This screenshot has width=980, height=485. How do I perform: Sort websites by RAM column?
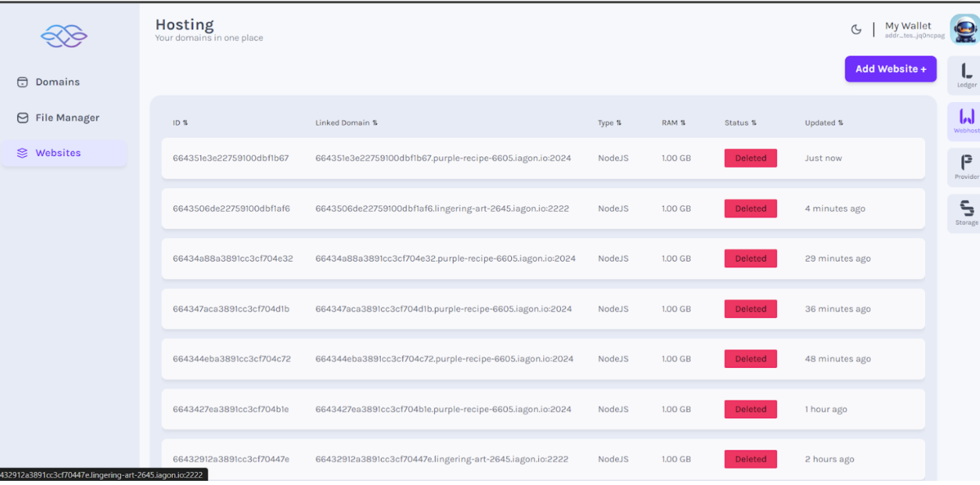coord(673,123)
